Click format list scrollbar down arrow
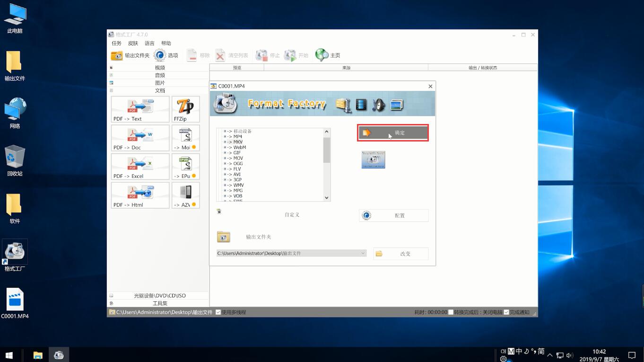The height and width of the screenshot is (362, 644). point(326,198)
